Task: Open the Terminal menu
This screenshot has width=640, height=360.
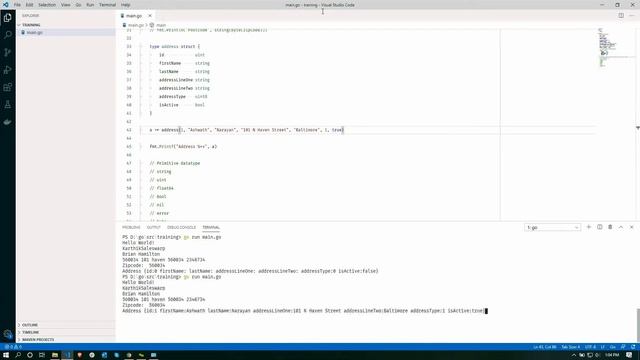Action: point(107,5)
